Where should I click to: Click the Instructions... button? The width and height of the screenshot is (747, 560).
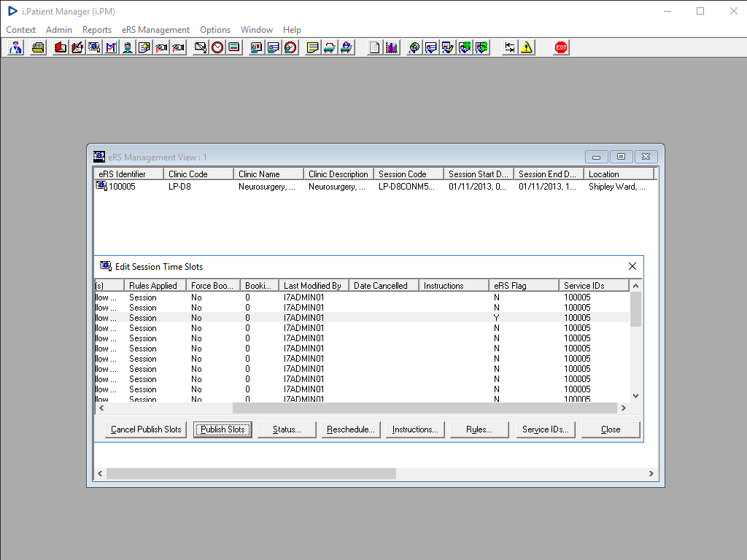point(415,429)
